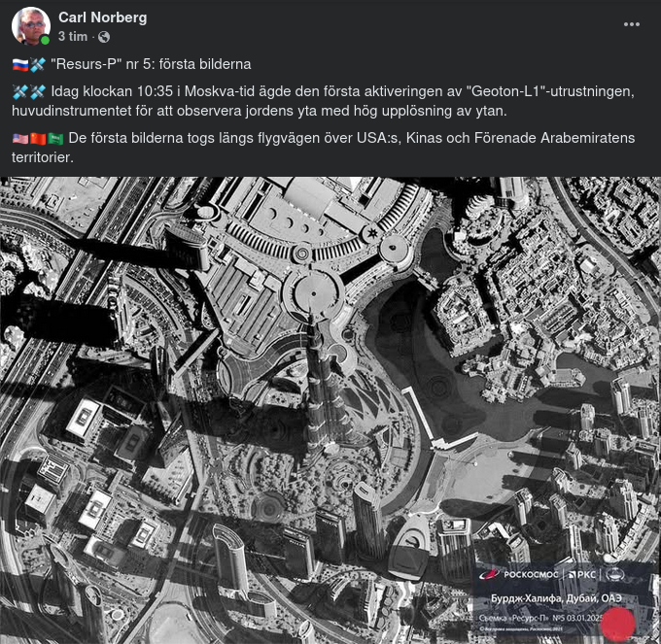Open the '3 tim' timestamp link

pos(73,37)
